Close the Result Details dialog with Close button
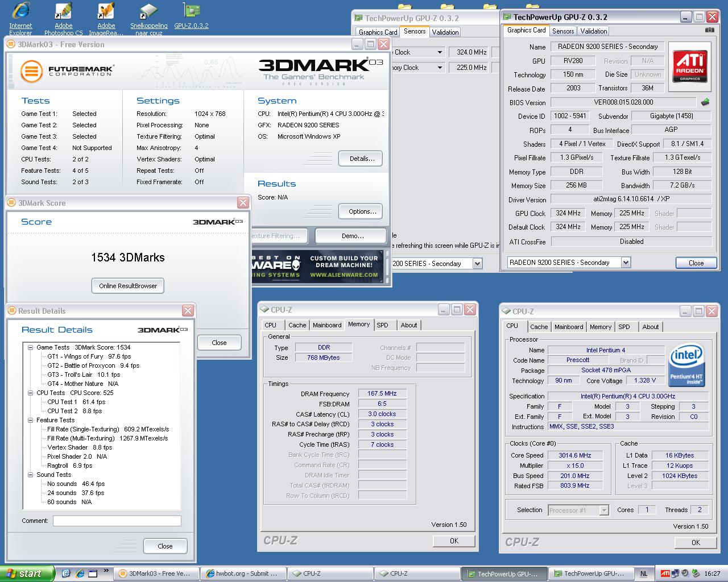Viewport: 728px width, 582px height. [165, 546]
